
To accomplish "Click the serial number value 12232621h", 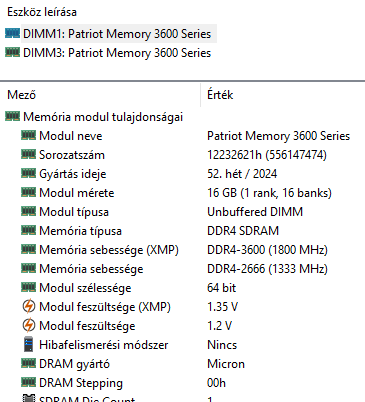I will 234,155.
